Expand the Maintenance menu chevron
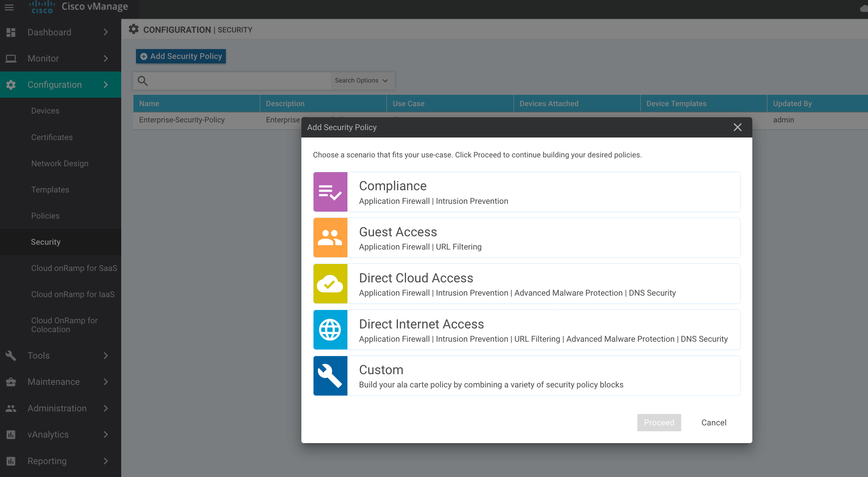Viewport: 868px width, 477px height. 106,382
